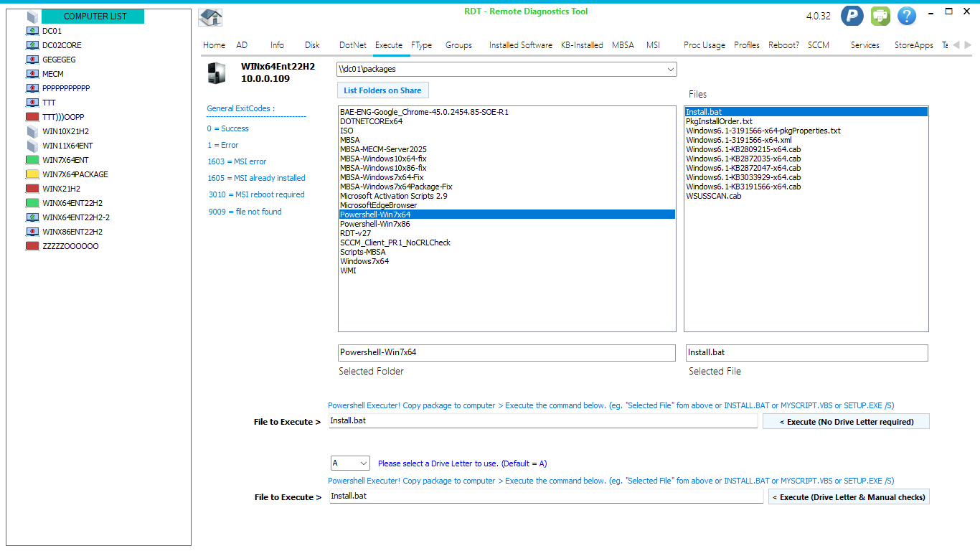Image resolution: width=980 pixels, height=551 pixels.
Task: Click the green icon beside WIN7X64ENT
Action: click(x=32, y=160)
